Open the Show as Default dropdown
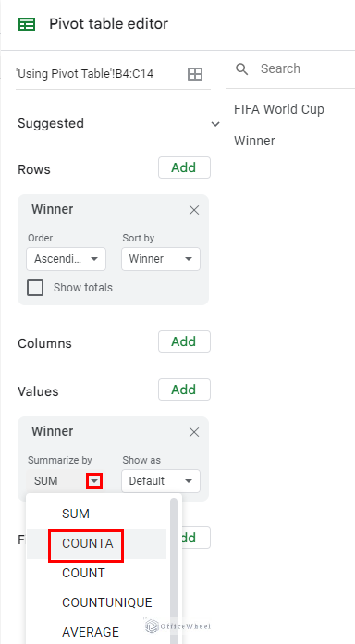Screen dimensions: 355x644 (x=160, y=481)
